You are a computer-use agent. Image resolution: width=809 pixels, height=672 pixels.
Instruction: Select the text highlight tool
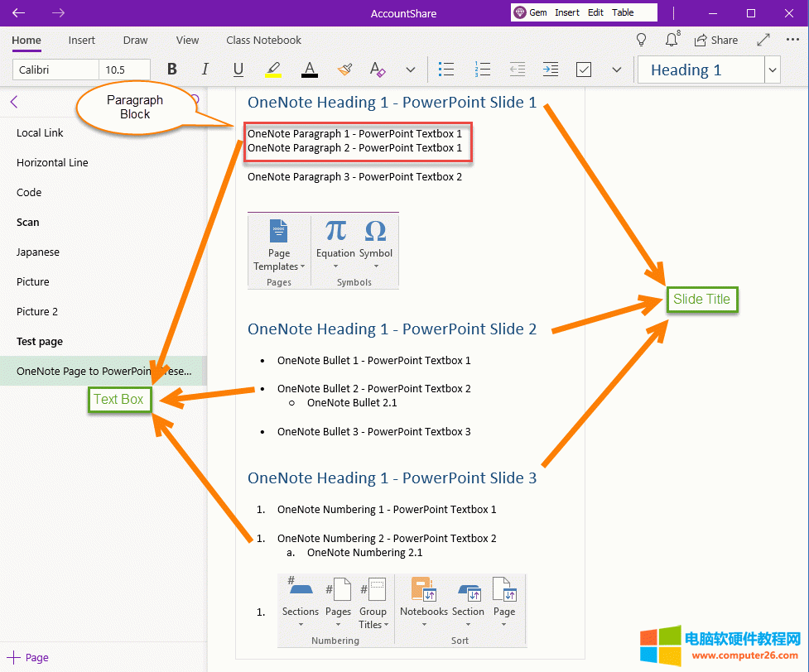(x=273, y=70)
